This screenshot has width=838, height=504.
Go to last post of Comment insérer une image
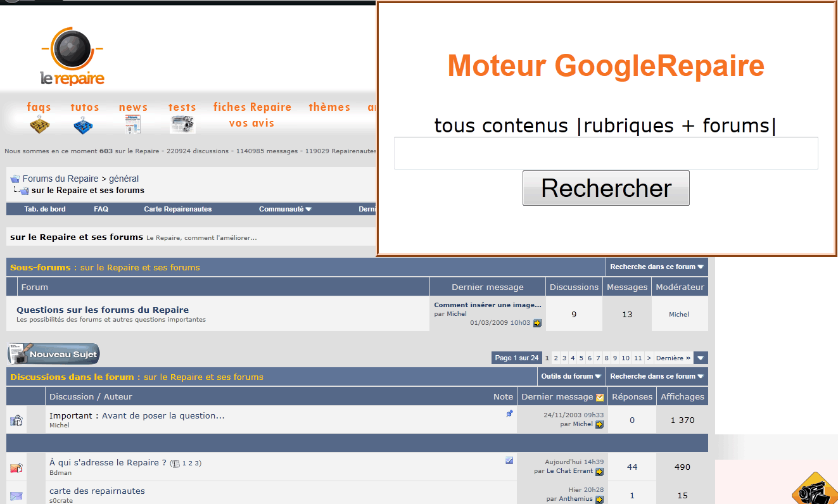point(537,323)
